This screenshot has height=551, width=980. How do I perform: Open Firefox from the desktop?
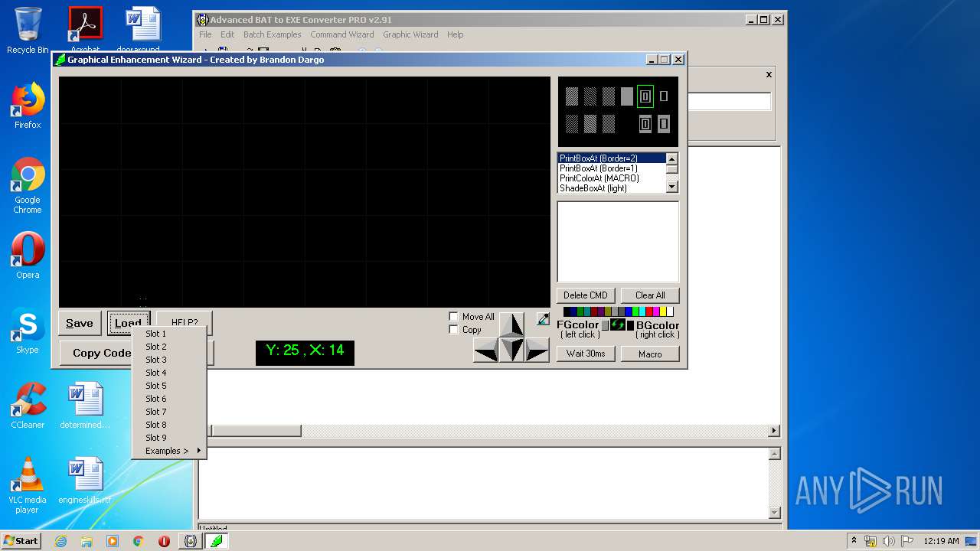click(28, 106)
